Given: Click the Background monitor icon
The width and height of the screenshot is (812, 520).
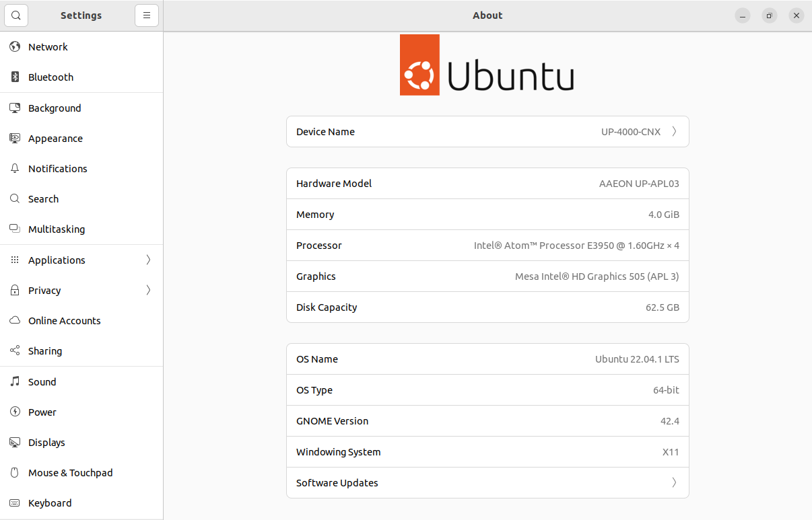Looking at the screenshot, I should point(15,108).
